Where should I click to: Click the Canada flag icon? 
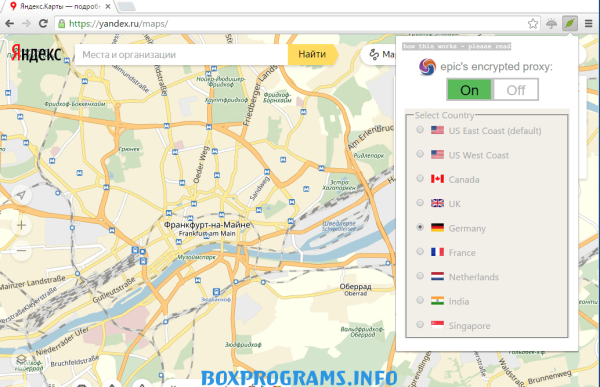pos(437,179)
